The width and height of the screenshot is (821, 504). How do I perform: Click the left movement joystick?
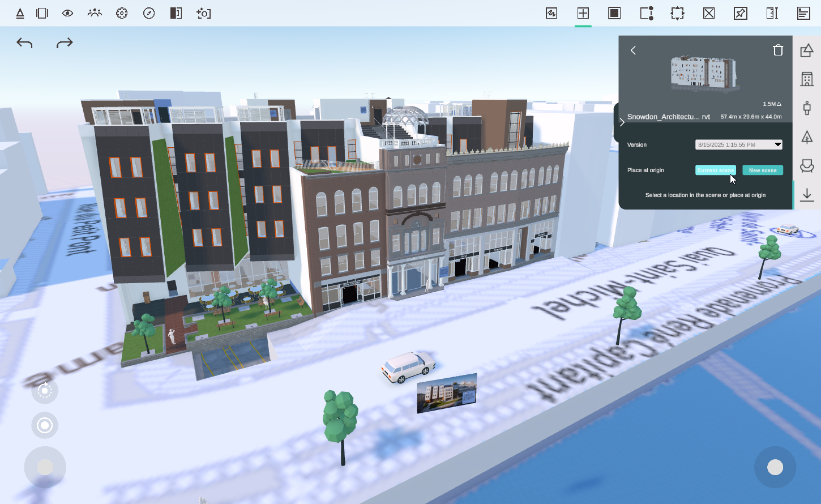point(45,467)
